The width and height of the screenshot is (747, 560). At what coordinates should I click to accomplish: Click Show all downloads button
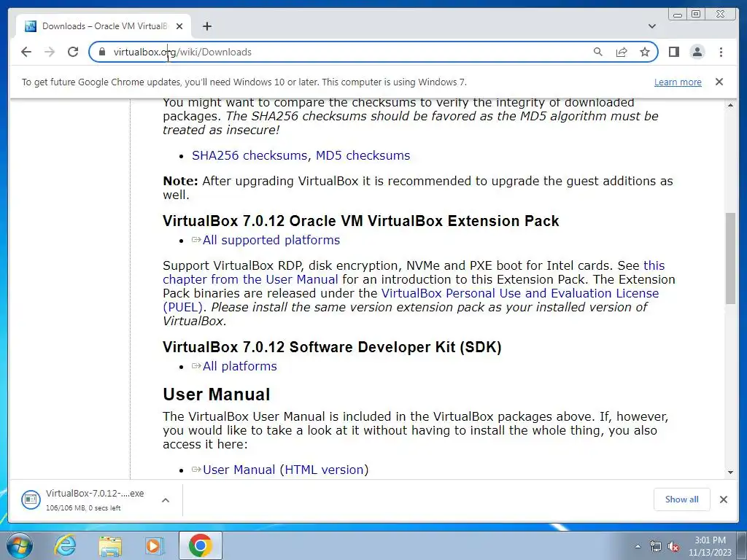[x=681, y=499]
